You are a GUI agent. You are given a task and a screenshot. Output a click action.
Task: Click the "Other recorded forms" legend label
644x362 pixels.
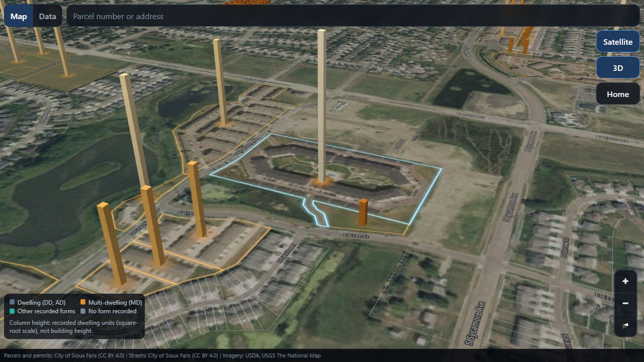[x=46, y=311]
